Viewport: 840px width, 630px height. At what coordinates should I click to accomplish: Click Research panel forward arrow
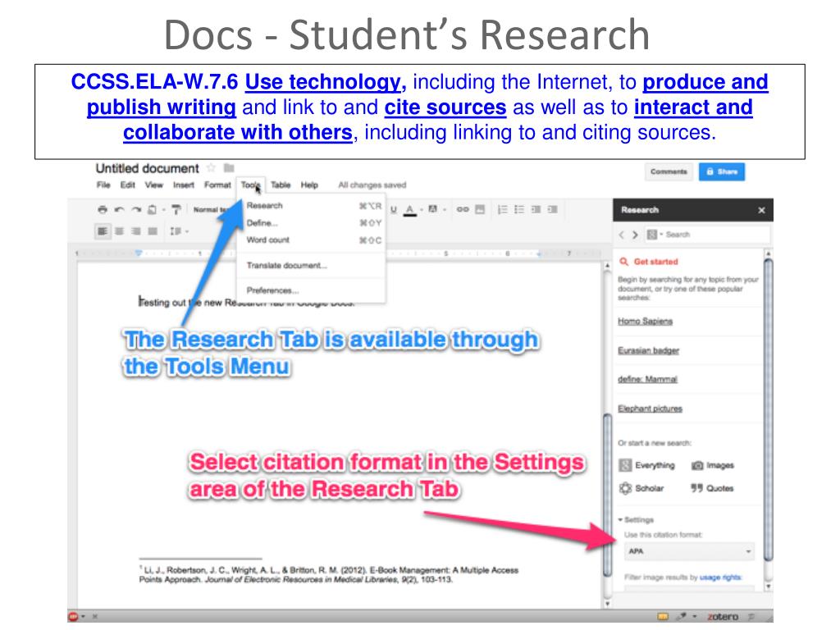[x=636, y=235]
